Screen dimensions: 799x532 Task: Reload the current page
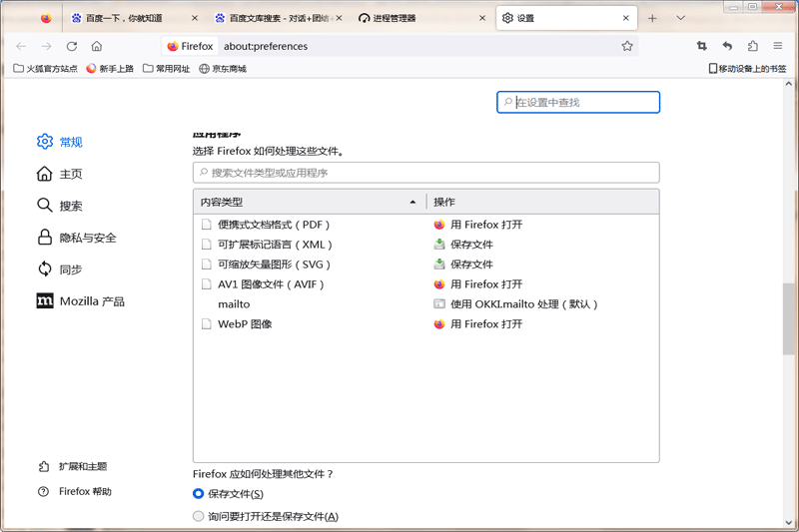click(72, 46)
